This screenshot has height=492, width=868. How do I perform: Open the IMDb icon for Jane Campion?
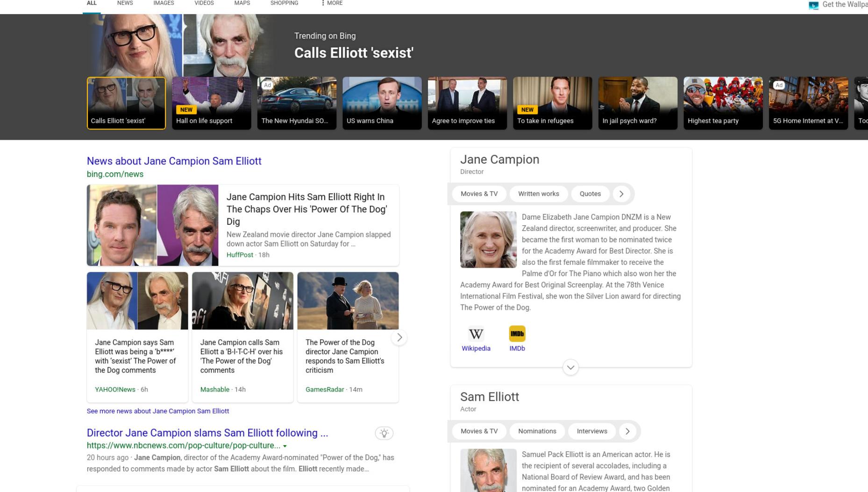tap(517, 334)
